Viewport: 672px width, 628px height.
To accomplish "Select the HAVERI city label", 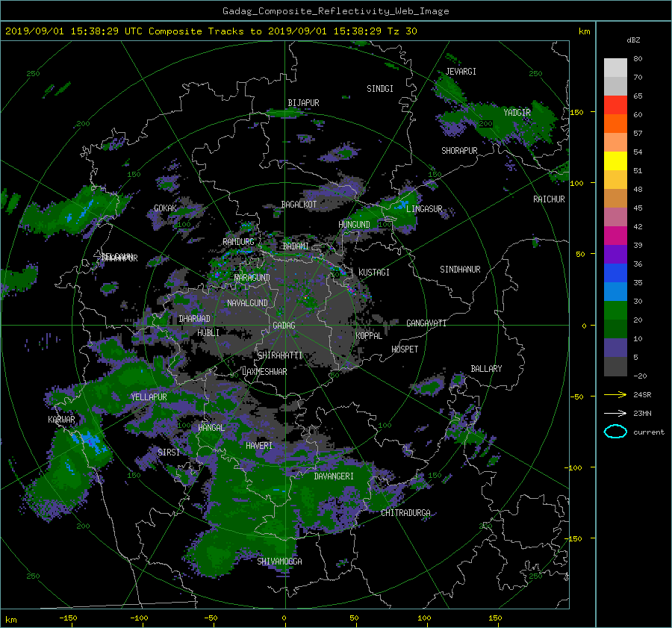I will point(259,446).
